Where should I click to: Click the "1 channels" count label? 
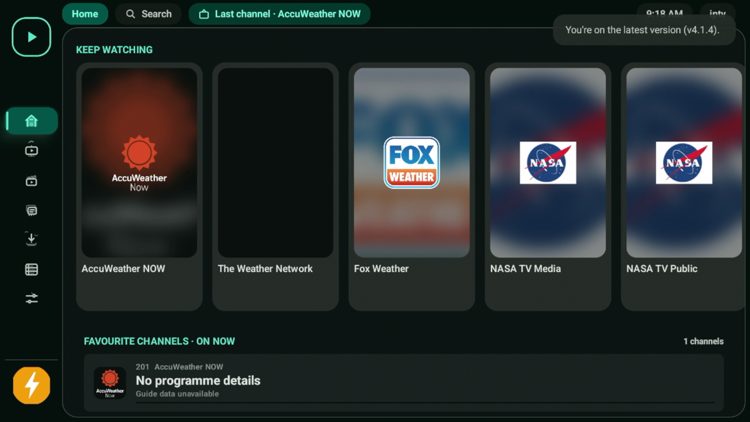point(703,341)
